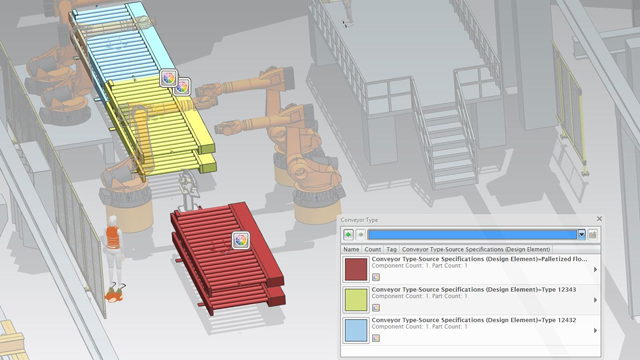Viewport: 640px width, 360px height.
Task: Click the color wheel badge on the red conveyor
Action: coord(241,240)
